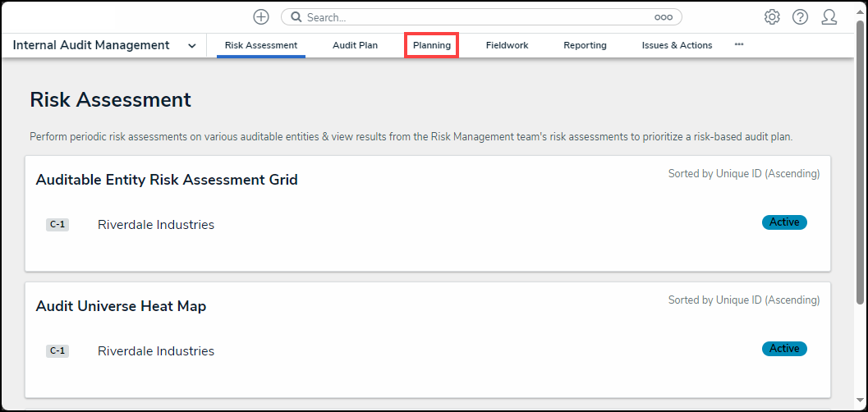The height and width of the screenshot is (412, 868).
Task: Expand the Internal Audit Management dropdown
Action: (192, 46)
